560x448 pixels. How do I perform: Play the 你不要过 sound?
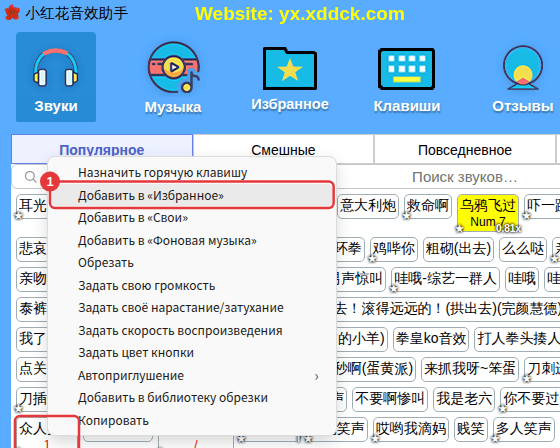(530, 398)
